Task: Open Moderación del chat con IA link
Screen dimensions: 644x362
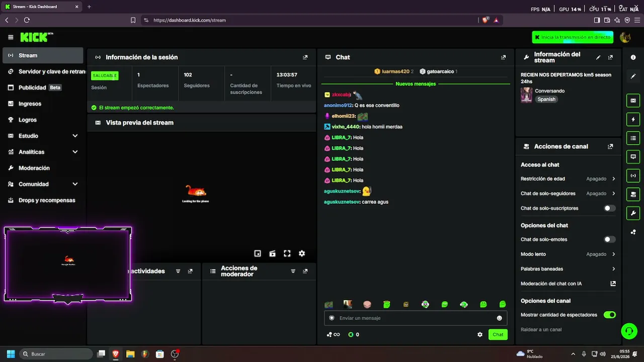Action: [569, 284]
